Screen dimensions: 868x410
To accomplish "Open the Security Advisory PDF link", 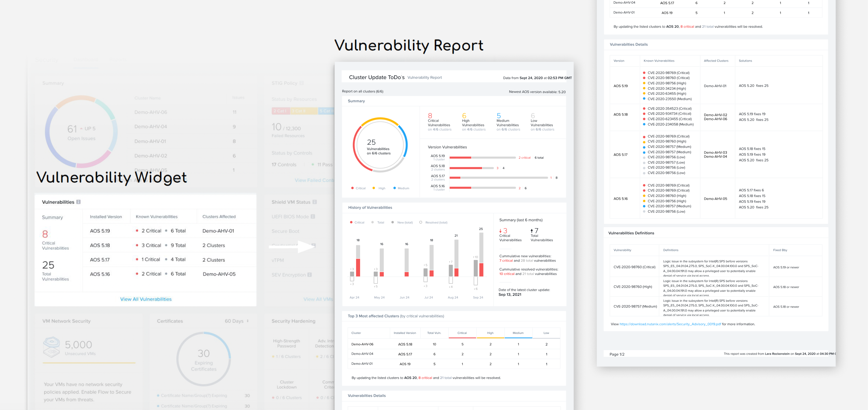I will pos(671,324).
